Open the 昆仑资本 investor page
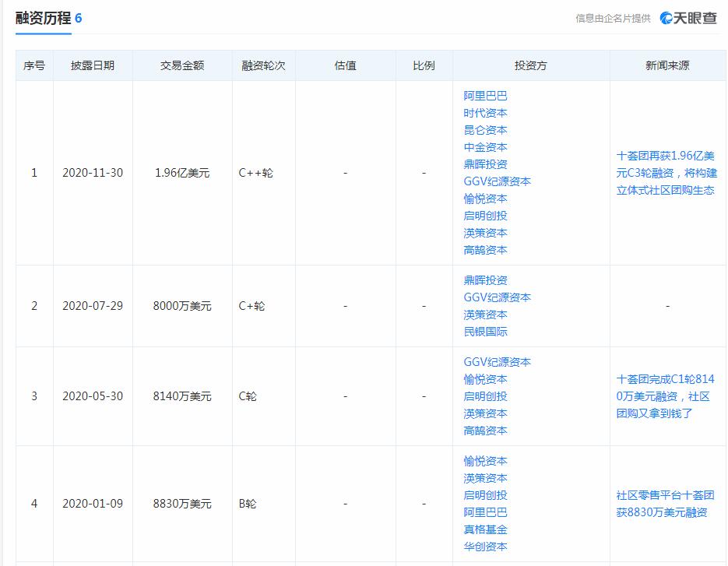This screenshot has height=566, width=728. point(485,130)
